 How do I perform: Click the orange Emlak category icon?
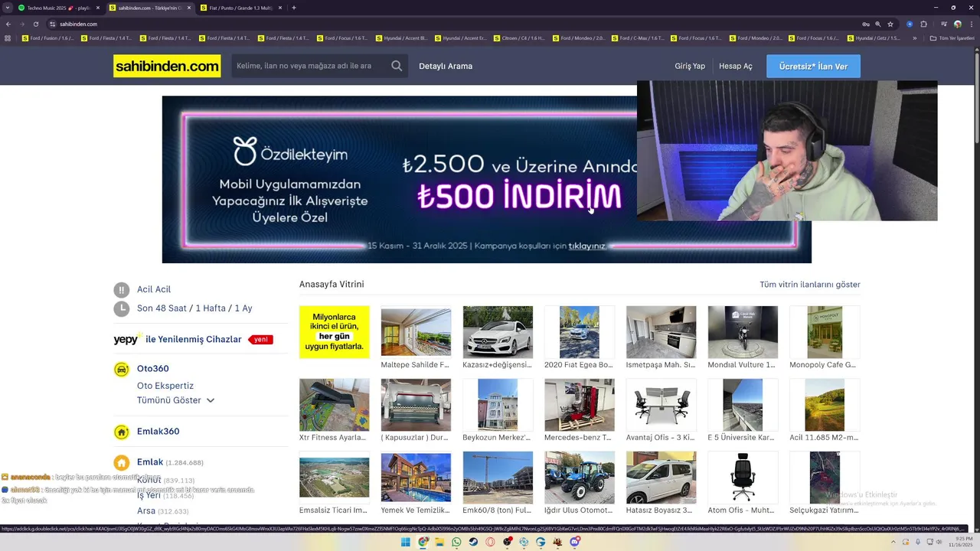coord(121,462)
